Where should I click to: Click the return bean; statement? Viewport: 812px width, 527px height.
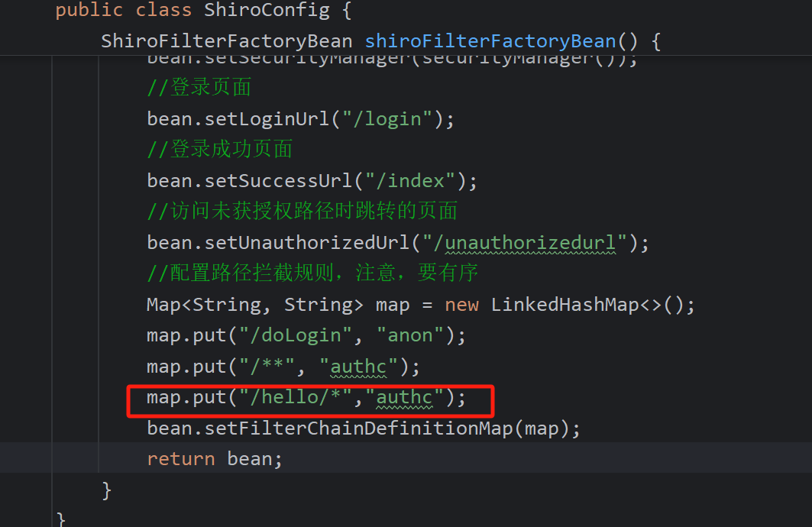pyautogui.click(x=215, y=459)
